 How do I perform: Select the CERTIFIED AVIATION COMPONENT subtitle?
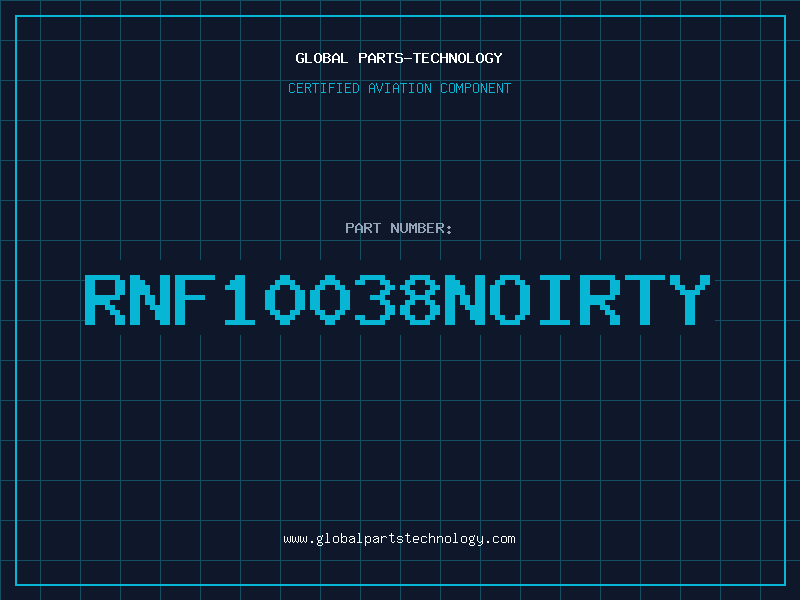399,88
